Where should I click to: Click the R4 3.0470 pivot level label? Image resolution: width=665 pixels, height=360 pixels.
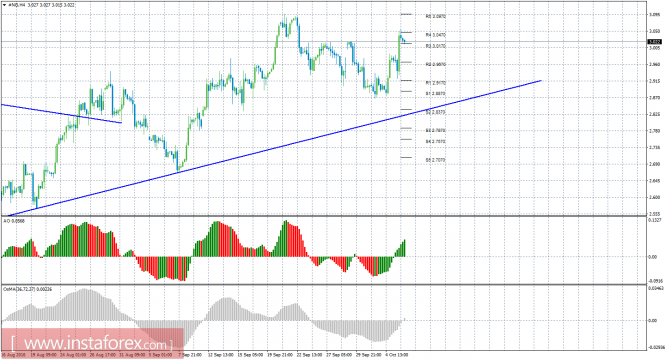pos(436,35)
